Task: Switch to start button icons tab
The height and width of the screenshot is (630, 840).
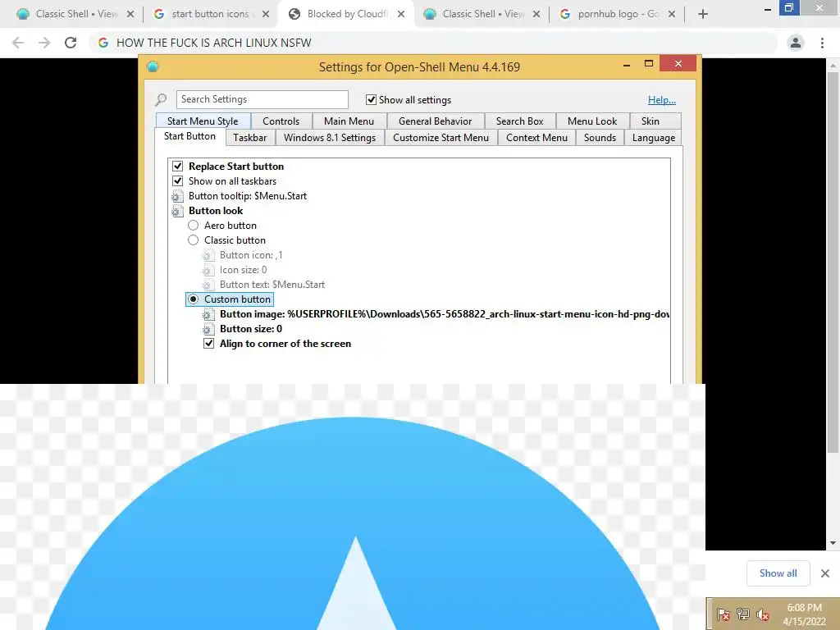Action: tap(211, 15)
